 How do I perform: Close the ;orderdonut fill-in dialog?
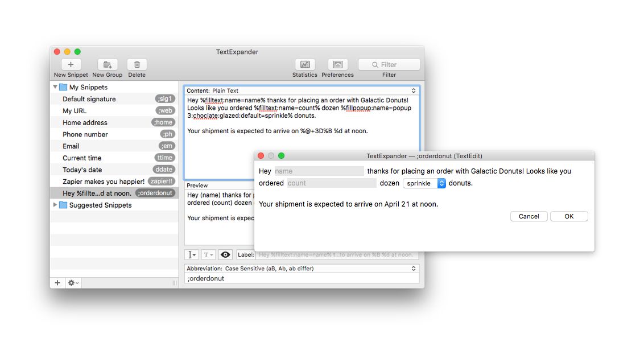point(261,156)
